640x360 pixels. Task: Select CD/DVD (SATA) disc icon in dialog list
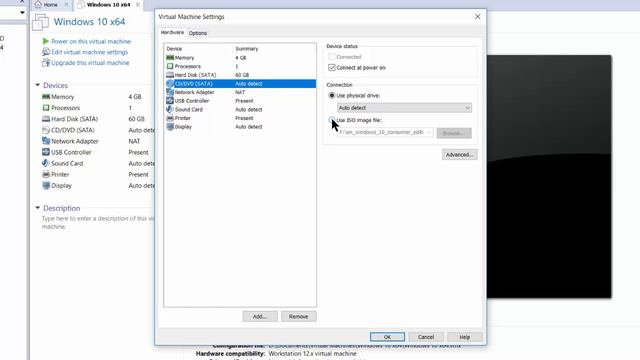coord(170,83)
